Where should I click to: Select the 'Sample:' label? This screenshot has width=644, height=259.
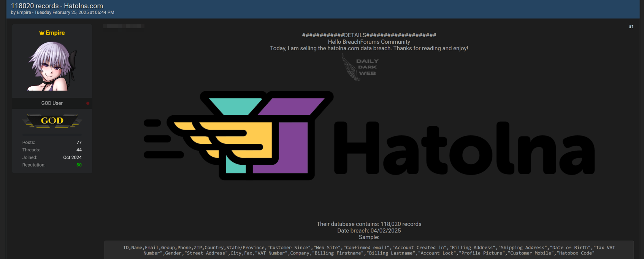(369, 237)
